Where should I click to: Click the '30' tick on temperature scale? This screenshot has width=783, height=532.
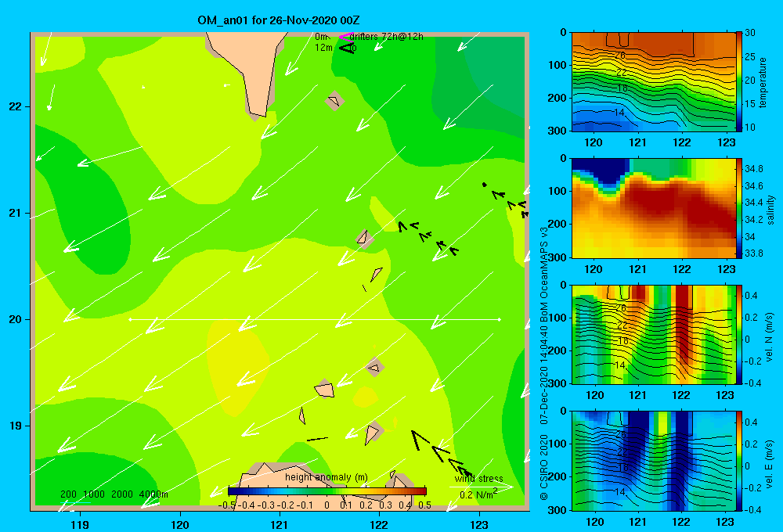[749, 33]
